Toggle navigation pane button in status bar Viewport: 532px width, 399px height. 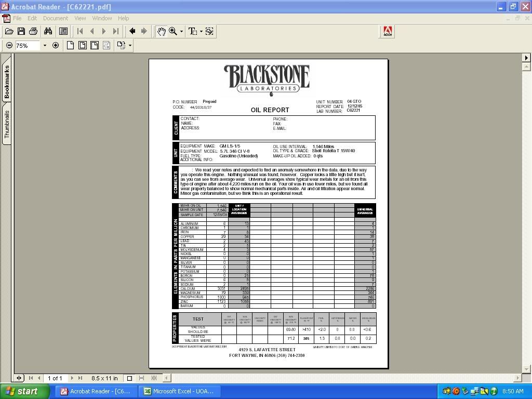[19, 378]
